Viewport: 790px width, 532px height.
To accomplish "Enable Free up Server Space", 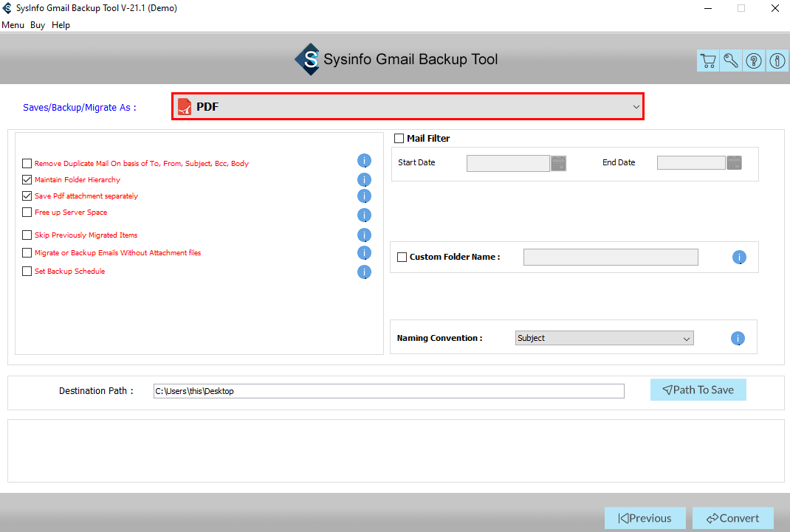I will pyautogui.click(x=27, y=213).
